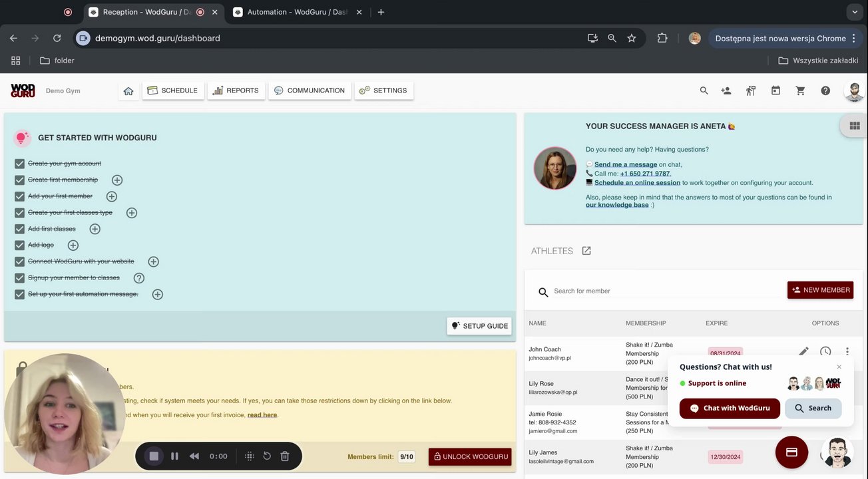Open the shopping cart icon
This screenshot has width=868, height=479.
(x=800, y=90)
